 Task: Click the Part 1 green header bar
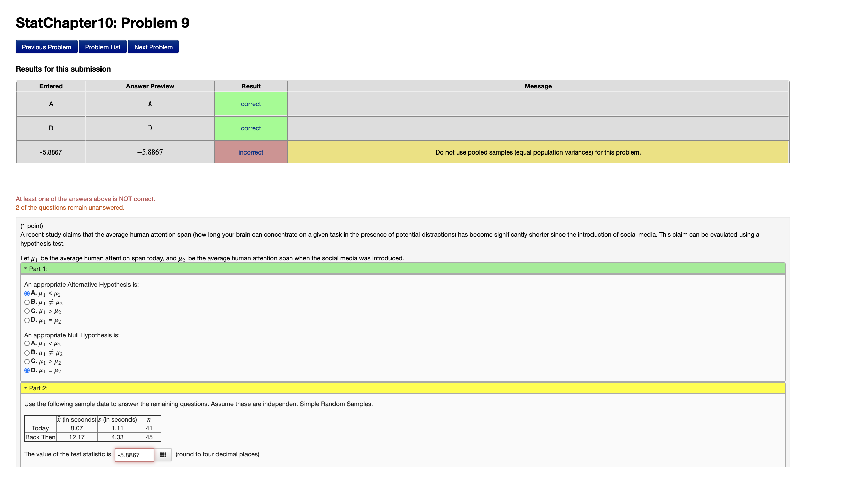coord(403,269)
